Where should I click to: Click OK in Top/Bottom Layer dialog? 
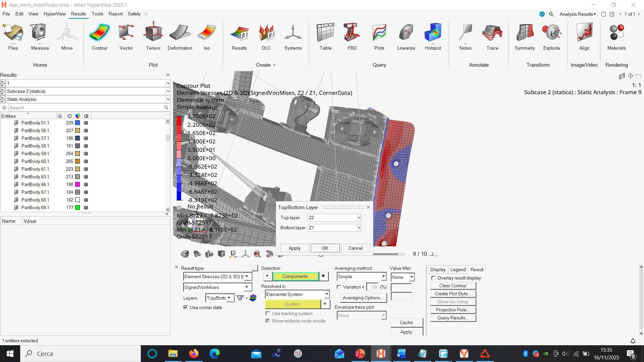tap(325, 248)
